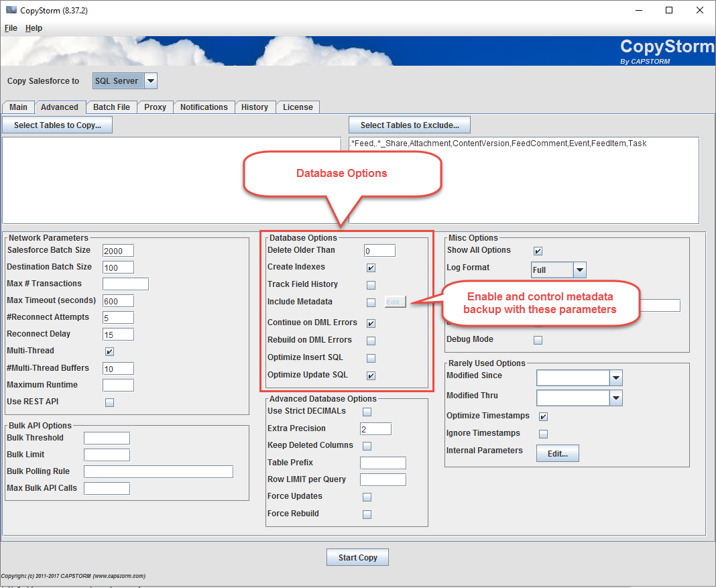Screen dimensions: 716x588
Task: Click the Max # Transactions field
Action: click(x=125, y=284)
